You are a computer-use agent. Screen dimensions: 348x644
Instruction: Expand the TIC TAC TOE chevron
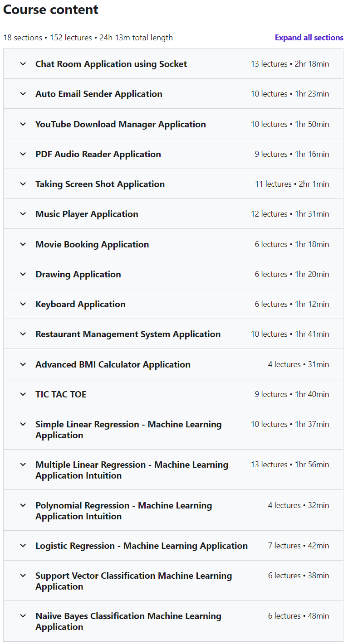pyautogui.click(x=23, y=394)
